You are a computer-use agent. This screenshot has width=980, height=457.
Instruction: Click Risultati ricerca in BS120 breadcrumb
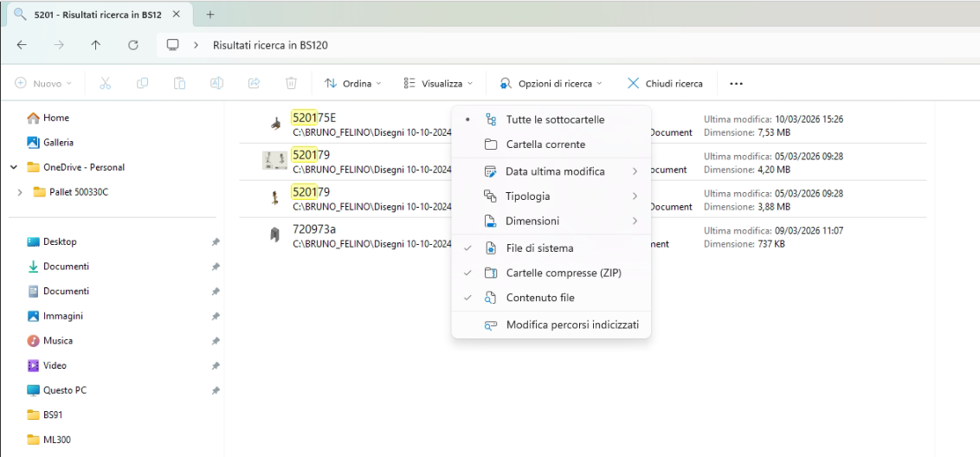click(x=271, y=45)
